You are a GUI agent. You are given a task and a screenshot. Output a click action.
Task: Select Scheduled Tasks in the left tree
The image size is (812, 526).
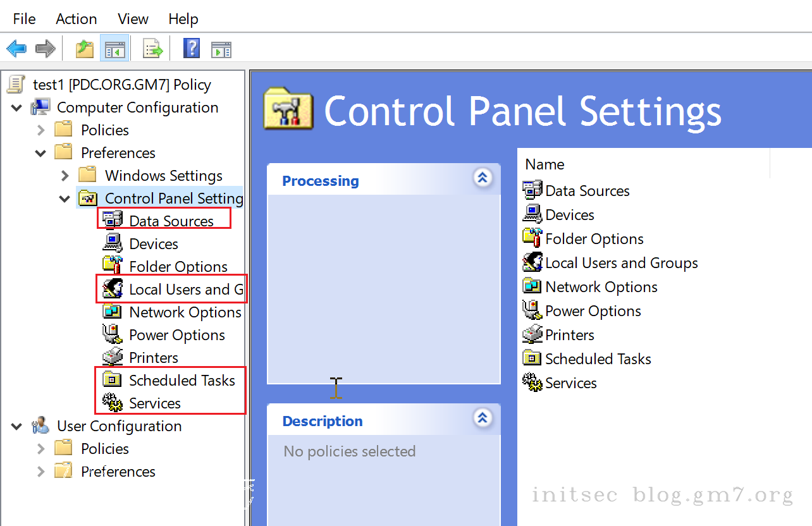pyautogui.click(x=181, y=381)
